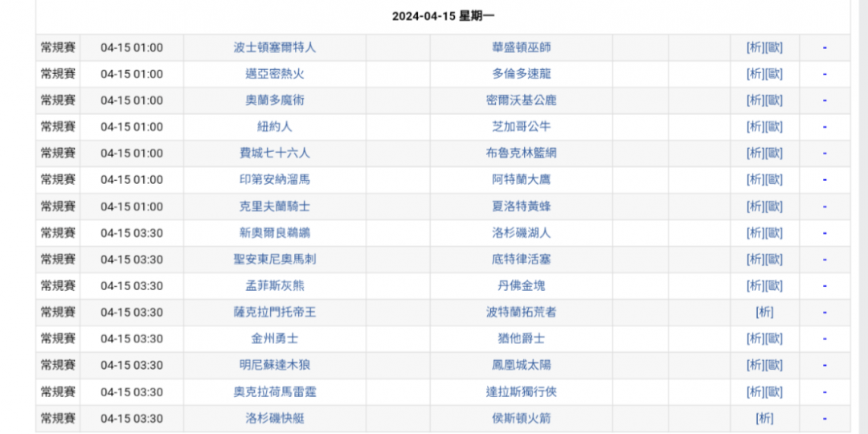View [析] for the 金州勇士 match
868x434 pixels.
755,338
